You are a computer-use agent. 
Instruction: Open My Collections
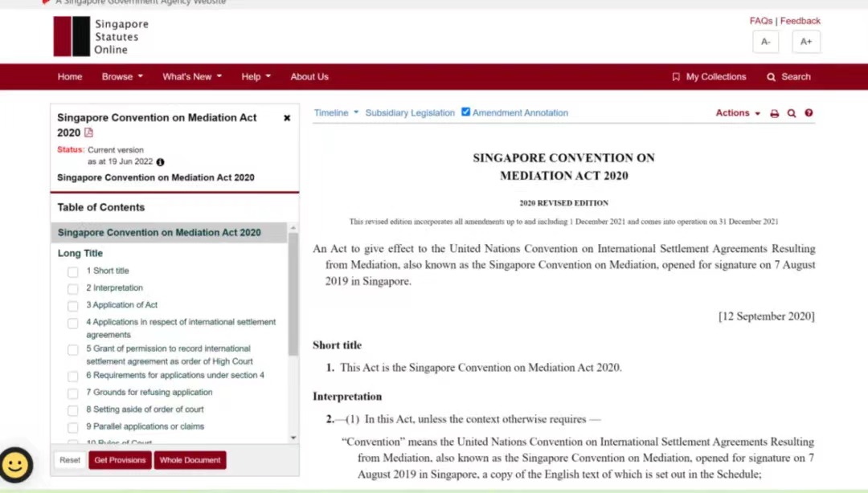[709, 77]
